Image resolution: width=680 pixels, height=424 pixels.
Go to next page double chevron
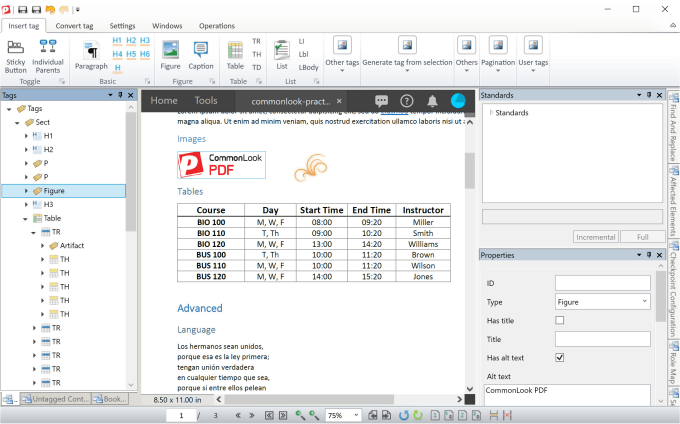[x=252, y=415]
